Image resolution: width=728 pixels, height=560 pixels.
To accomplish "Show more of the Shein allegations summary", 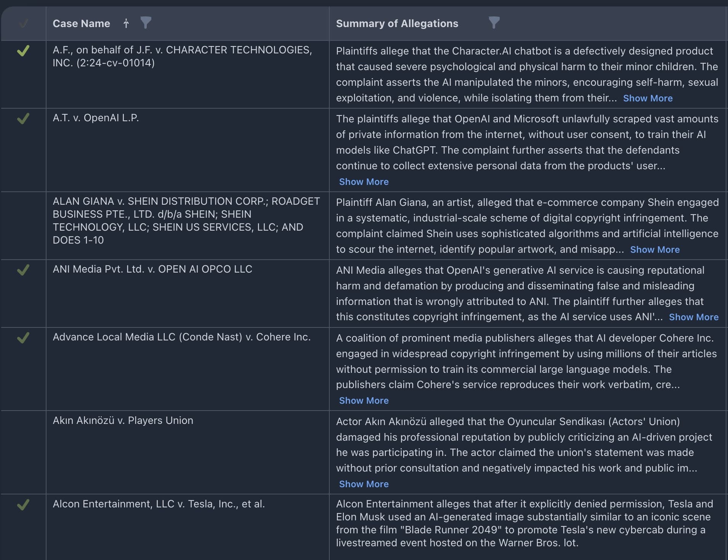I will coord(654,250).
